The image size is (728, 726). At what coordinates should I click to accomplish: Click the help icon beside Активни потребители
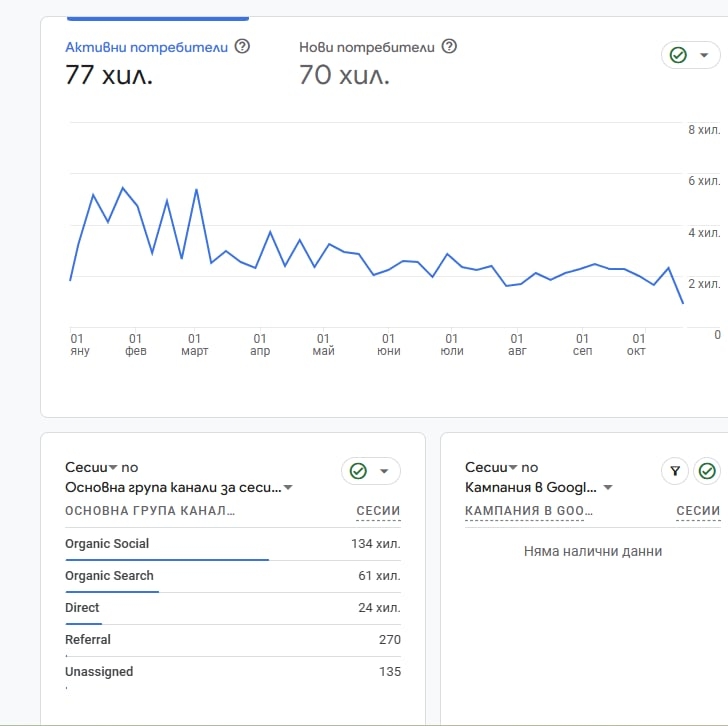(x=242, y=46)
